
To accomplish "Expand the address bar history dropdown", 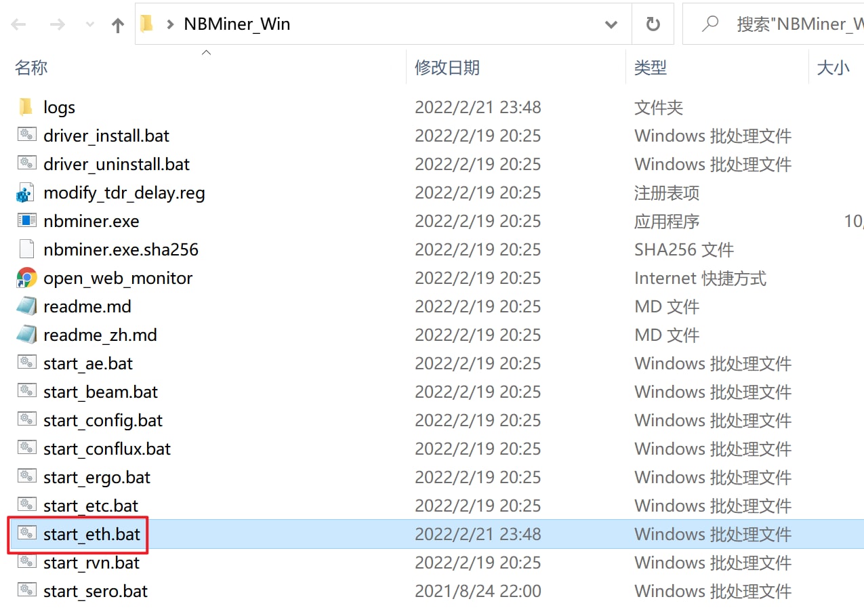I will [611, 25].
